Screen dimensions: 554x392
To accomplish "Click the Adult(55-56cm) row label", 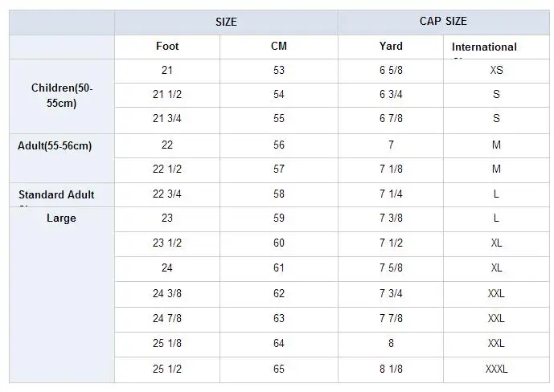I will click(x=56, y=146).
